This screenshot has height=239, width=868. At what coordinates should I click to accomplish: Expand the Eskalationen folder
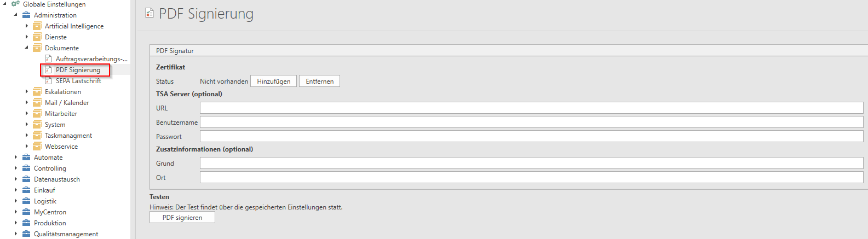(26, 92)
